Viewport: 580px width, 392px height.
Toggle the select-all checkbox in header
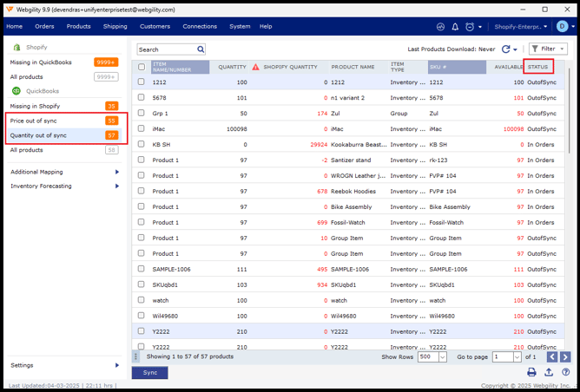[x=142, y=67]
